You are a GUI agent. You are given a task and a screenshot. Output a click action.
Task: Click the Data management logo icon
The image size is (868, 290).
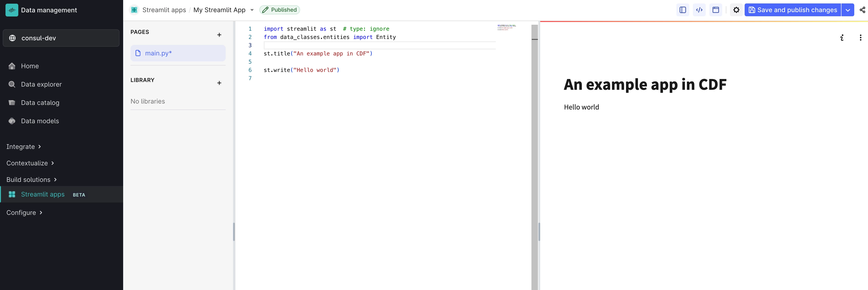tap(12, 10)
